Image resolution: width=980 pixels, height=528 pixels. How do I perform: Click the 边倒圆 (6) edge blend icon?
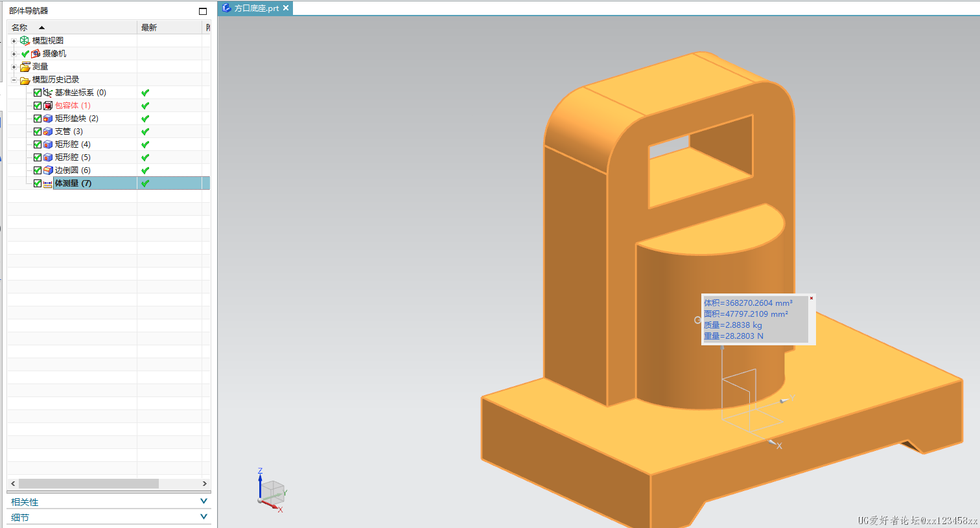click(x=48, y=170)
